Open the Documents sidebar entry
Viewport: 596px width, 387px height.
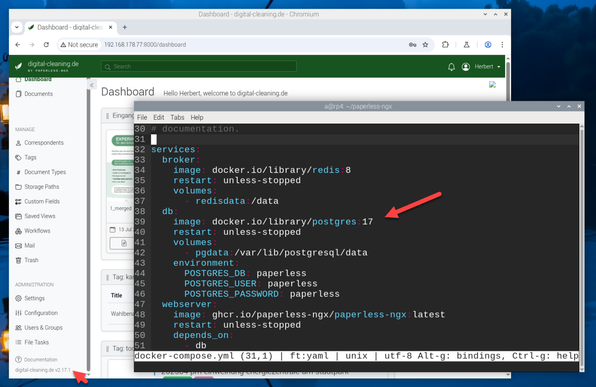(x=34, y=94)
